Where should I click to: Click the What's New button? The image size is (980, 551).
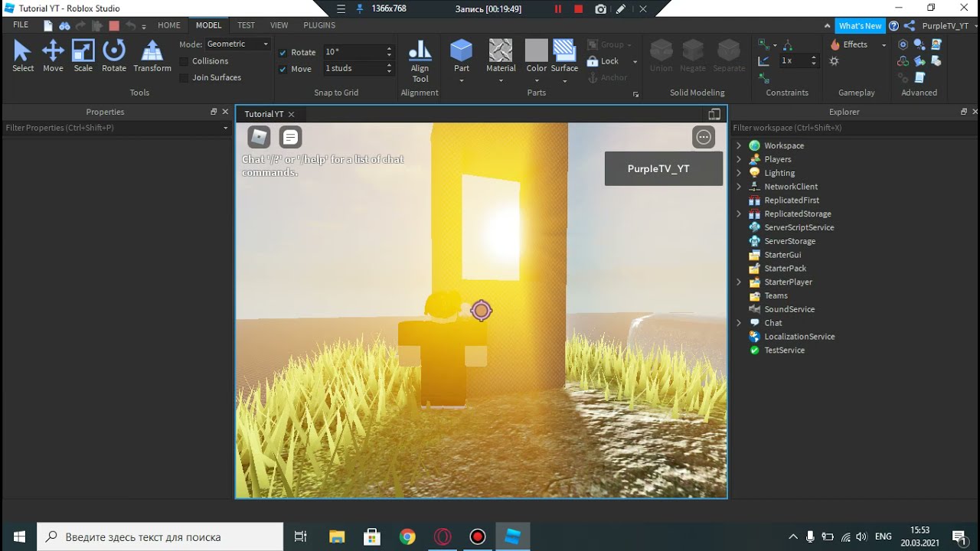pos(860,26)
